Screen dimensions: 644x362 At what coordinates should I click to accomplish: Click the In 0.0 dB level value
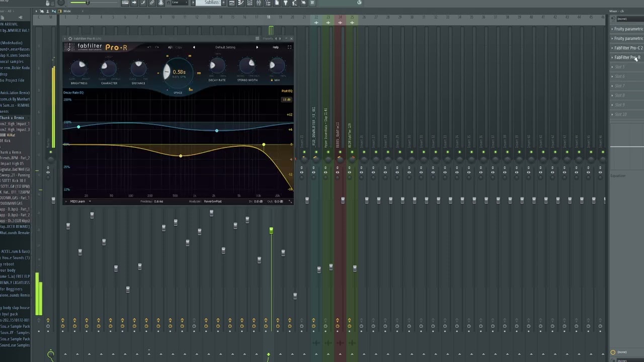click(x=258, y=201)
